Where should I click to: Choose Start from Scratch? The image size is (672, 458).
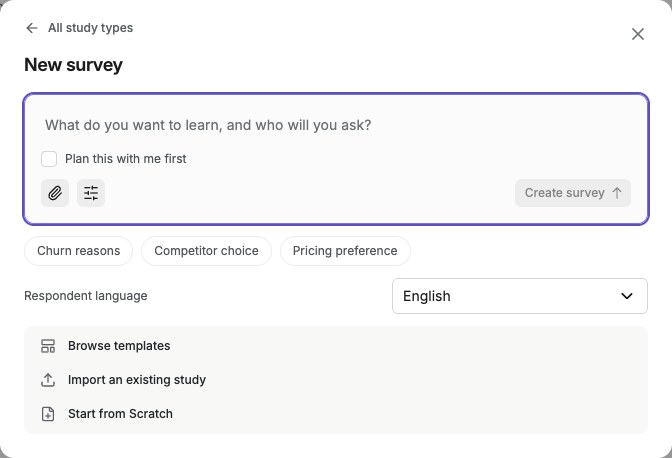[x=336, y=414]
